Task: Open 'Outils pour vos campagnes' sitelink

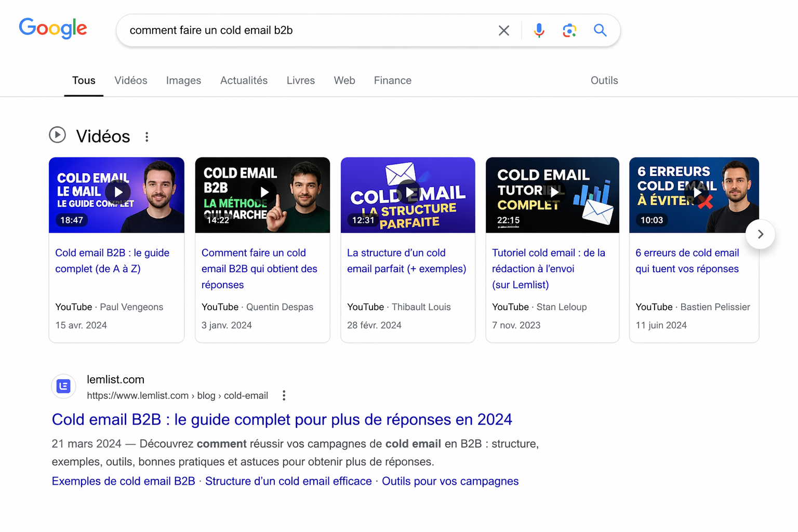Action: (450, 481)
